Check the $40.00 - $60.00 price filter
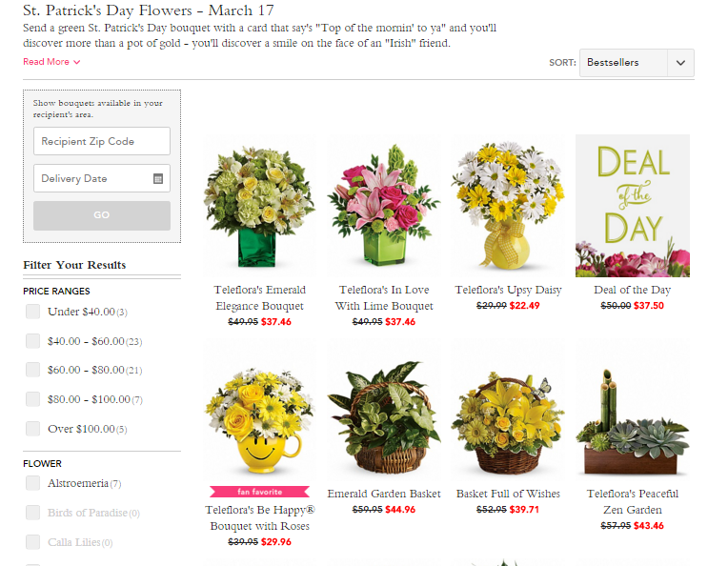Screen dimensions: 728x566 33,341
